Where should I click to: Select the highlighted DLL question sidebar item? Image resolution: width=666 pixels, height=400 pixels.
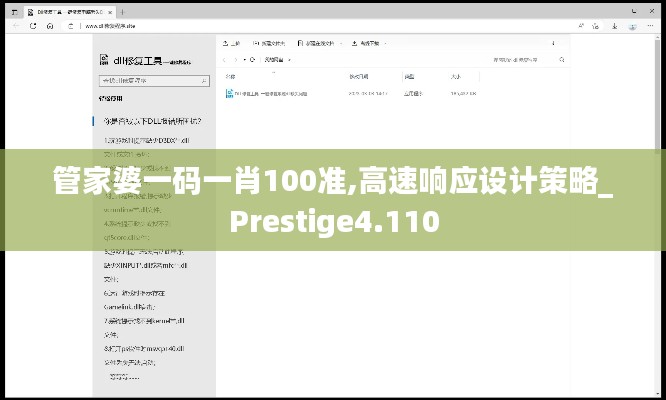tap(151, 120)
